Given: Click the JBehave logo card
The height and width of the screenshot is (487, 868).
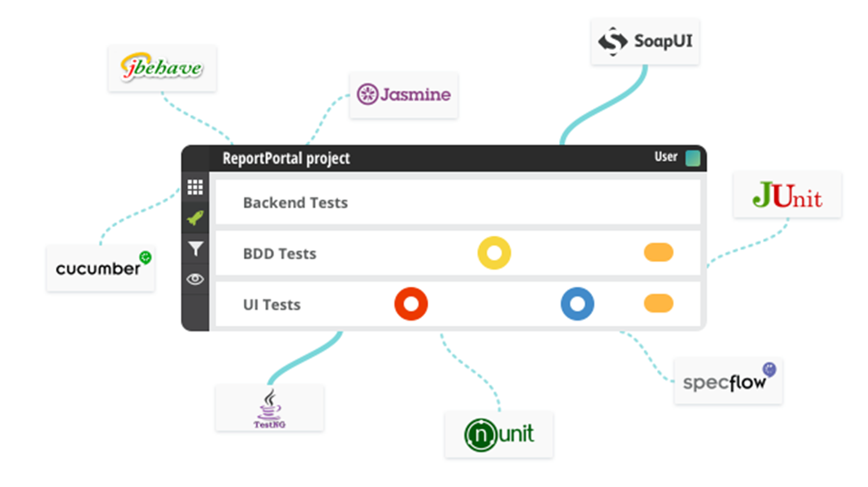Looking at the screenshot, I should (x=162, y=68).
